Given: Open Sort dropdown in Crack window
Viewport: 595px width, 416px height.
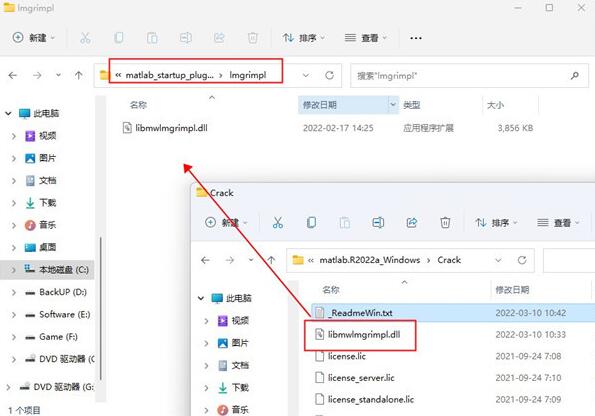Looking at the screenshot, I should pos(496,222).
